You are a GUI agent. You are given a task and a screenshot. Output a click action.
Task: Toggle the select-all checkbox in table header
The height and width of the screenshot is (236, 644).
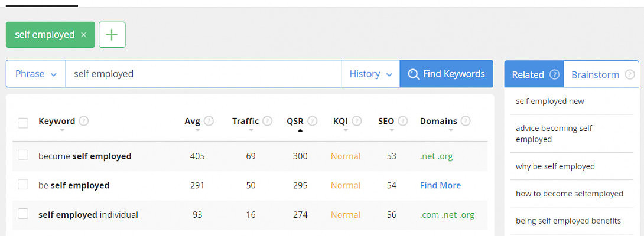coord(23,123)
